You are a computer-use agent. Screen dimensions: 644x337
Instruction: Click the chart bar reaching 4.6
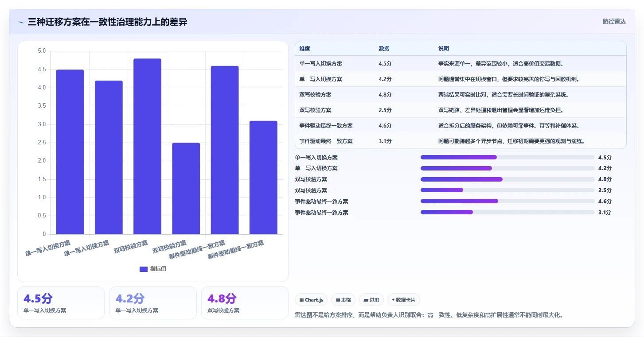[225, 150]
